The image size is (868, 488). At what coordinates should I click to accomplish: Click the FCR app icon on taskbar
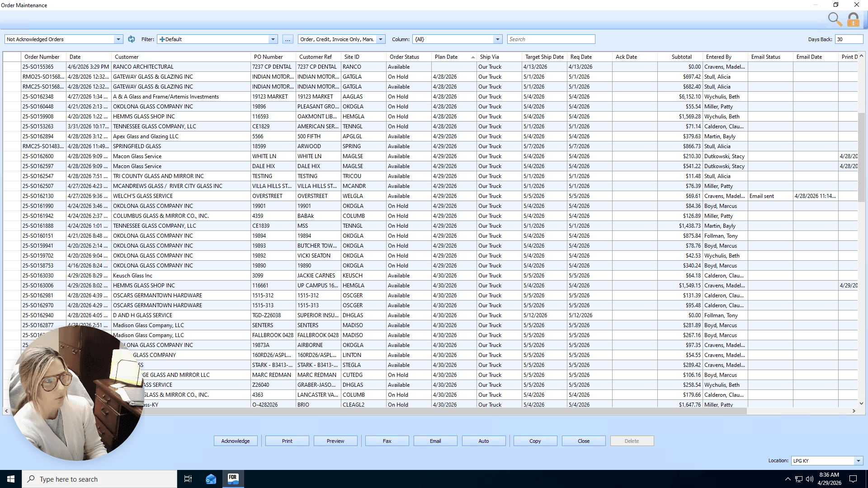click(x=233, y=479)
